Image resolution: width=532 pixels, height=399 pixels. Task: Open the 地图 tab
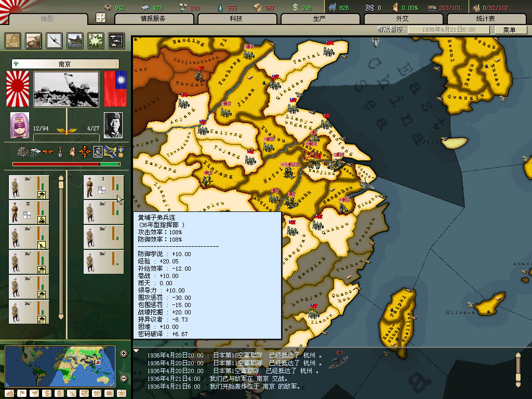point(47,19)
